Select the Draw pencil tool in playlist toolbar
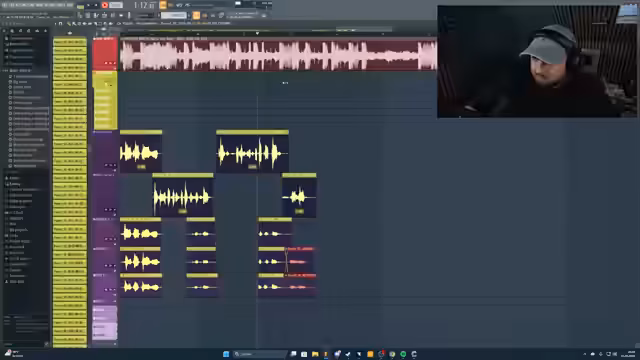The width and height of the screenshot is (640, 360). (x=69, y=24)
